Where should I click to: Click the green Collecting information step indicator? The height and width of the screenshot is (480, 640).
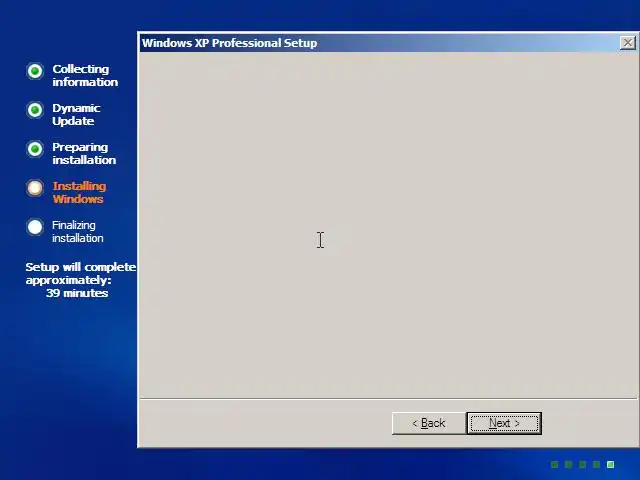[35, 71]
